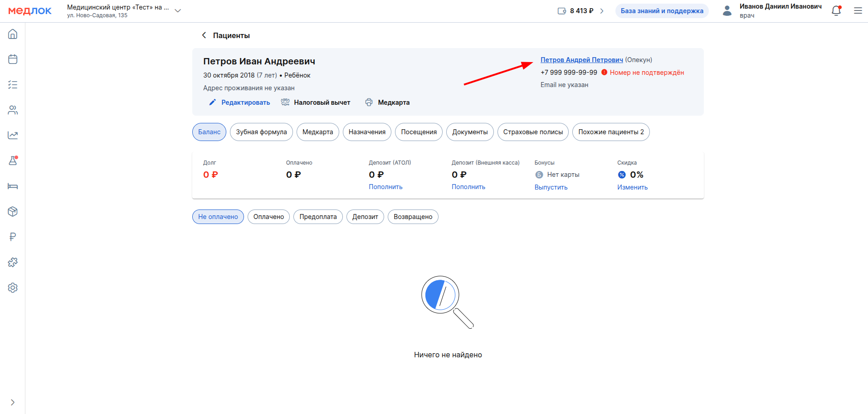
Task: Open the laboratory flask sidebar icon
Action: coord(13,161)
